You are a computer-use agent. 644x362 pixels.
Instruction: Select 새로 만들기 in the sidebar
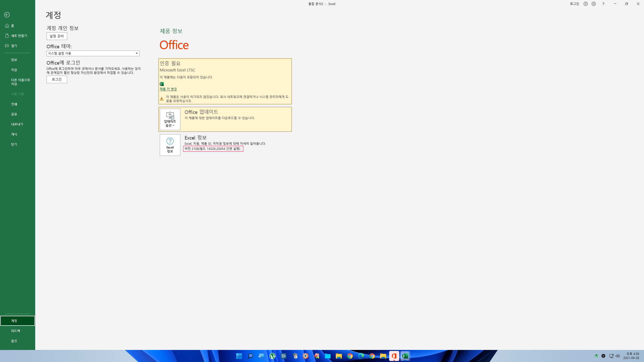click(19, 36)
